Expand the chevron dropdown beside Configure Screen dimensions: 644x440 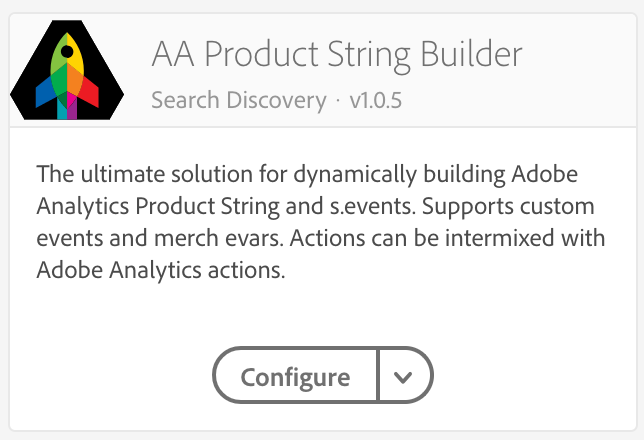pos(405,375)
